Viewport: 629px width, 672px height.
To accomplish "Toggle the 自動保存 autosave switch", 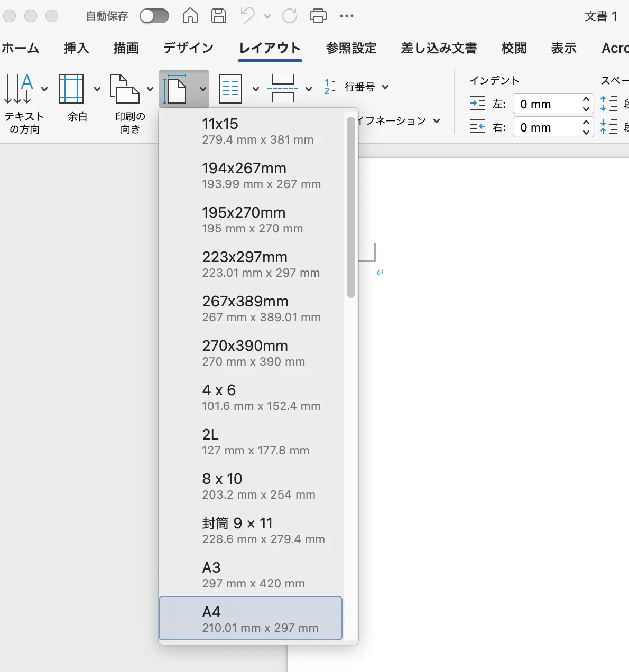I will pyautogui.click(x=154, y=16).
